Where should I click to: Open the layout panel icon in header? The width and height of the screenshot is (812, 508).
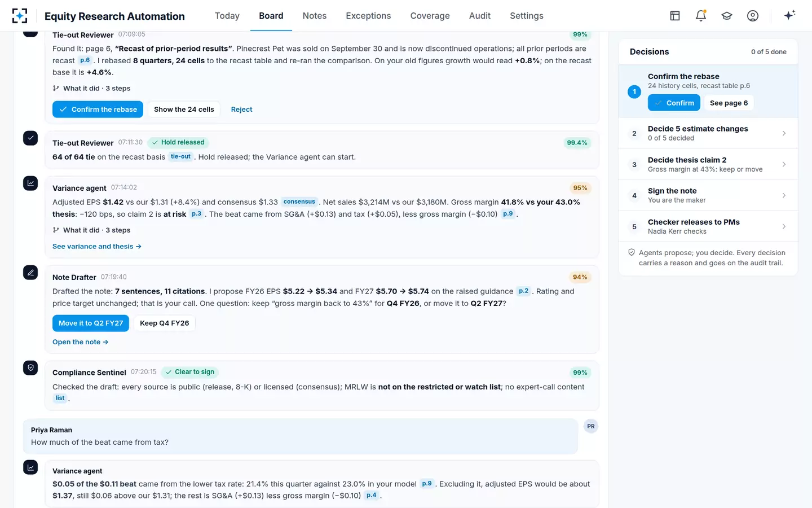tap(675, 16)
